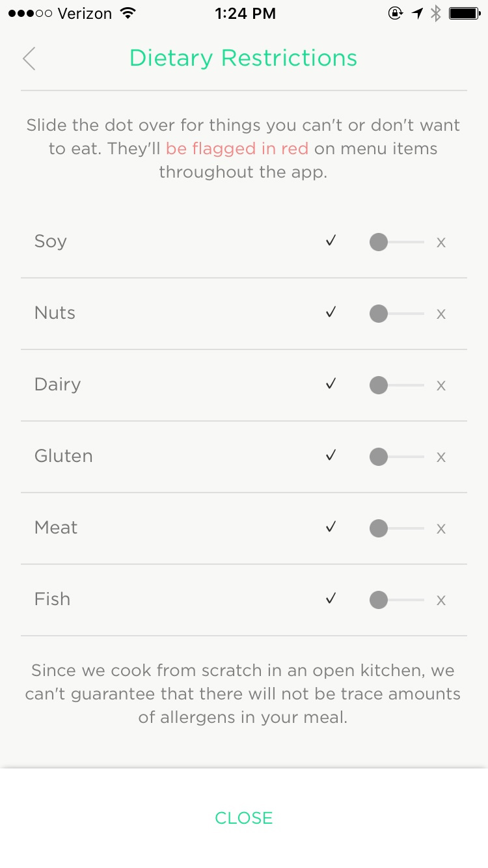Click the Soy slider dot
The image size is (488, 868).
379,243
